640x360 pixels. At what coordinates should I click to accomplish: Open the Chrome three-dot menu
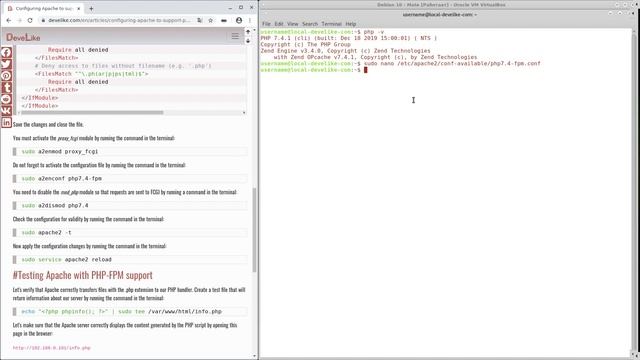[250, 20]
